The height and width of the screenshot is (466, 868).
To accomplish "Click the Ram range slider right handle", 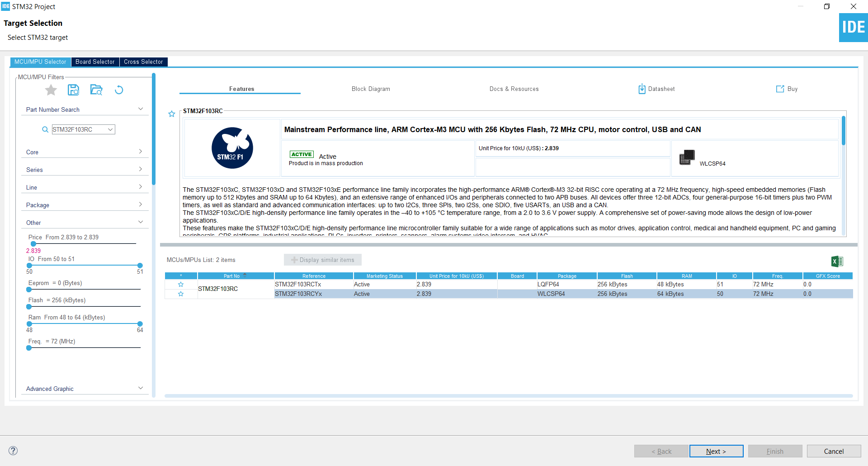I will 140,324.
